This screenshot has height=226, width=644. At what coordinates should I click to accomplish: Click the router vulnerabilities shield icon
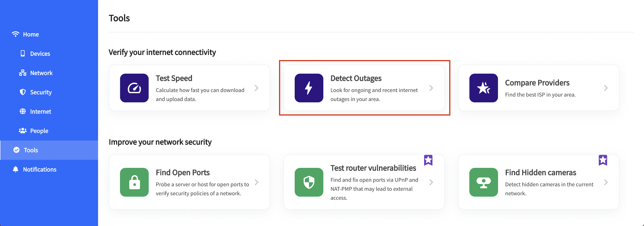coord(309,182)
